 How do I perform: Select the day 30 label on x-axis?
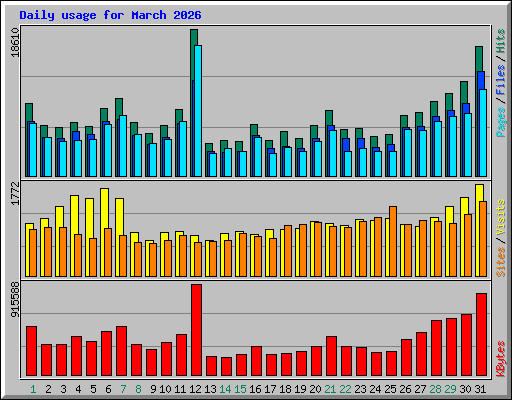[465, 389]
